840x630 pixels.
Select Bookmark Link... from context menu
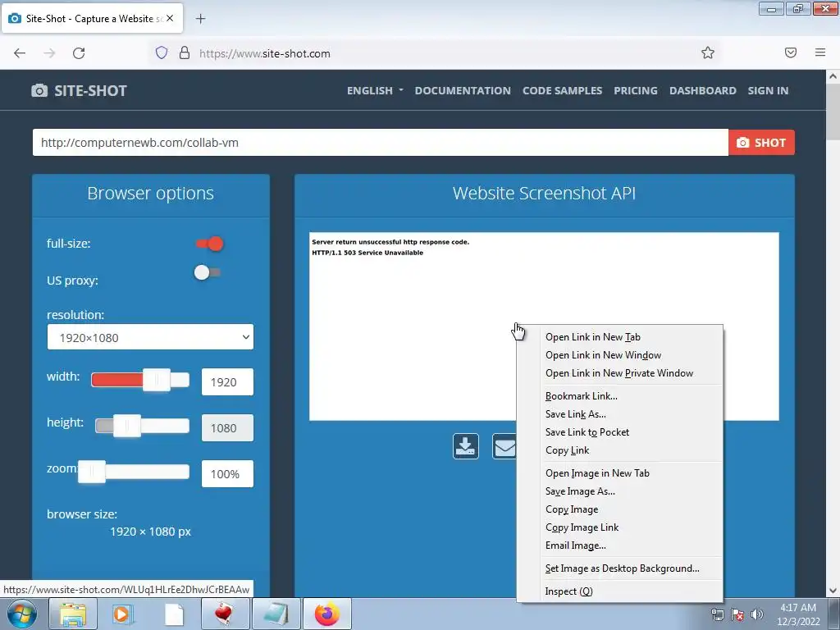pos(581,396)
